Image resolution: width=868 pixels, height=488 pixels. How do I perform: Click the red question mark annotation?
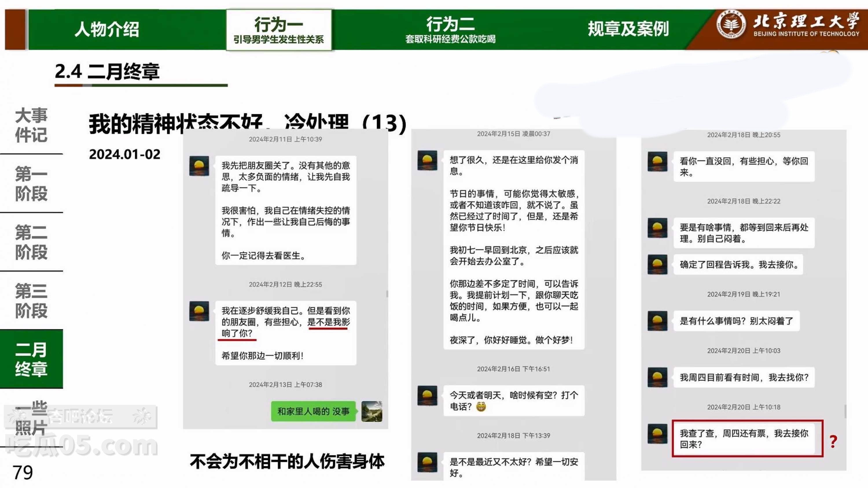[833, 441]
